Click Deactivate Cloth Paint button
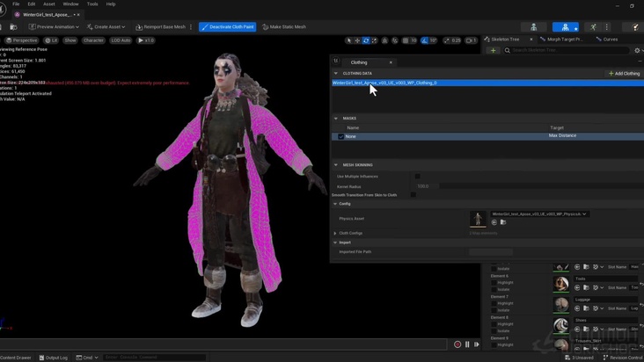Viewport: 644px width, 362px height. 228,27
